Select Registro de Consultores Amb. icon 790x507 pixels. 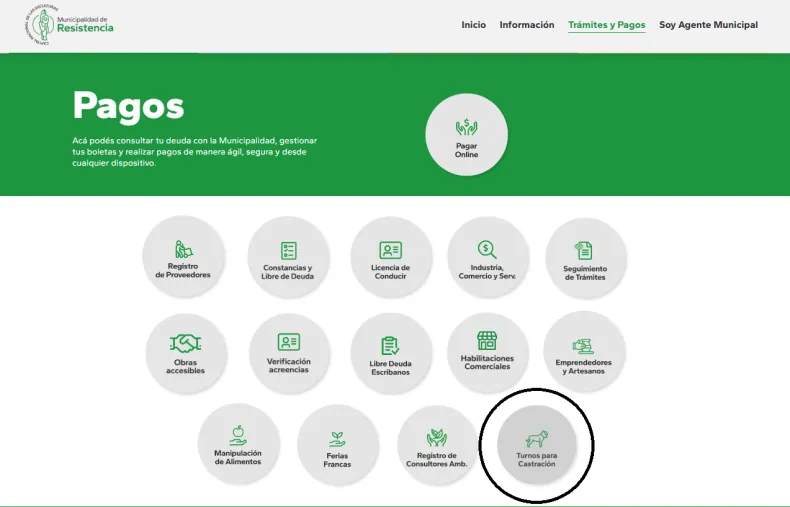[x=437, y=446]
